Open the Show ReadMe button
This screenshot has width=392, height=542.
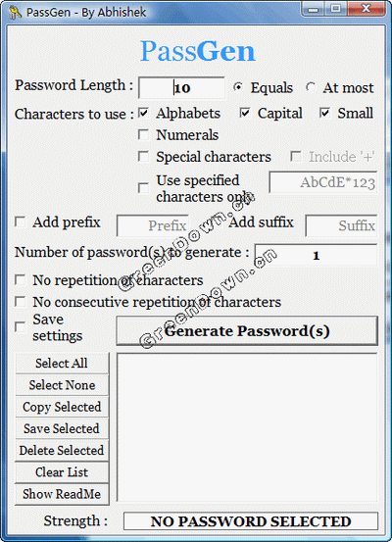tap(62, 494)
